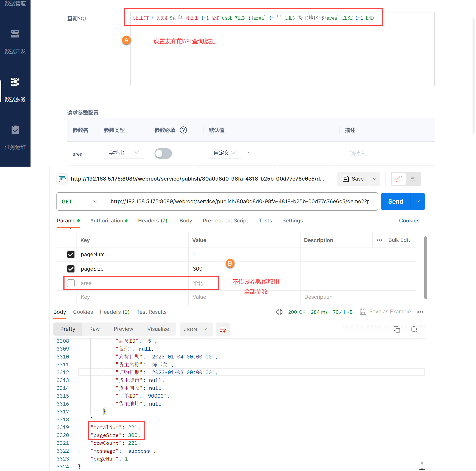476x471 pixels.
Task: Click the 请输入 description field
Action: point(387,154)
